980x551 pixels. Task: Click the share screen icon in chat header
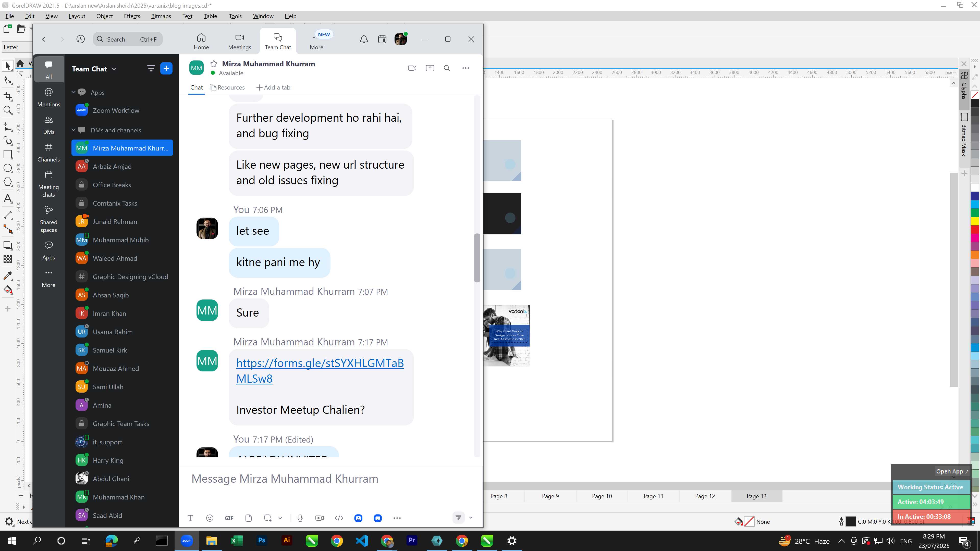pyautogui.click(x=430, y=68)
